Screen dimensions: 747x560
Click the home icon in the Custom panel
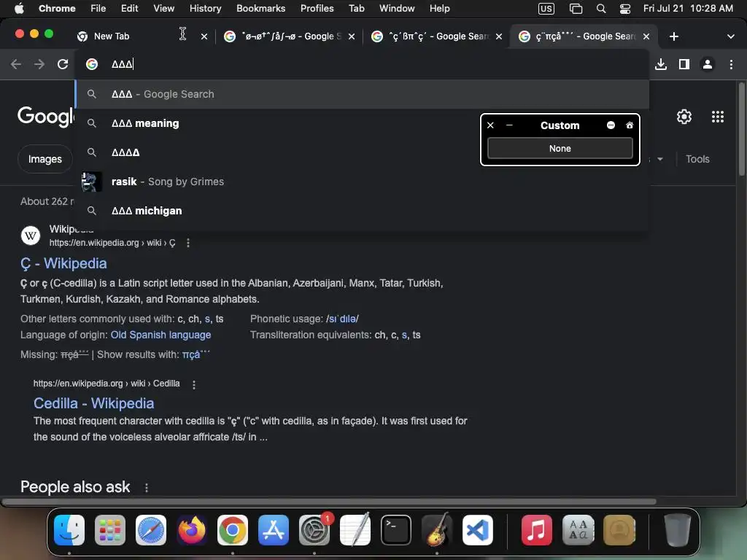[630, 125]
